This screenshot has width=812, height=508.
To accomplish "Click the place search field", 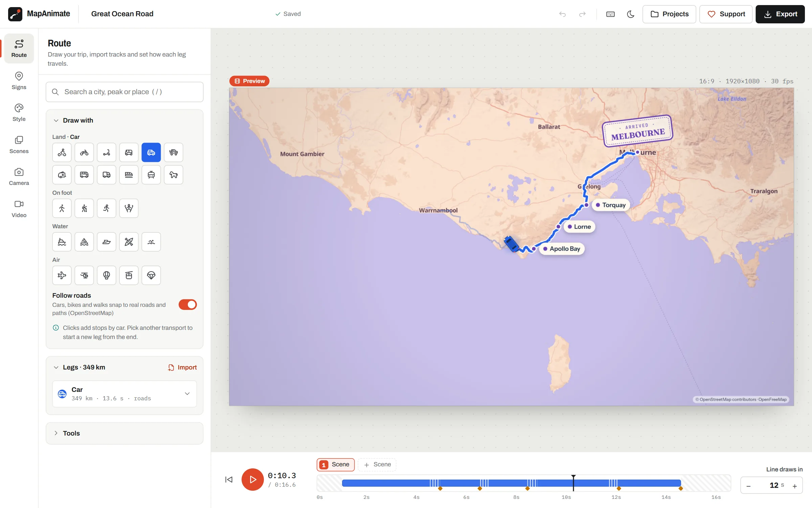I will 125,92.
